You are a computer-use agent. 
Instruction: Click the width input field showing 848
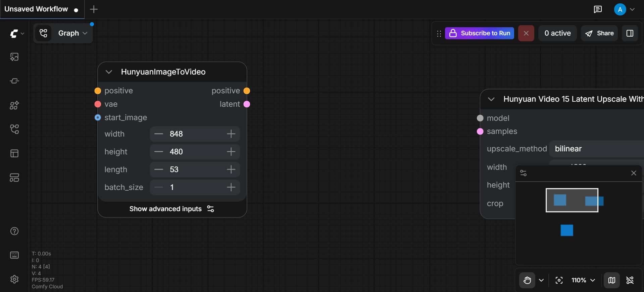point(195,134)
